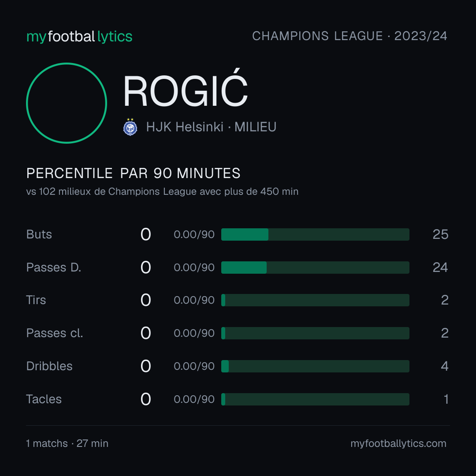Image resolution: width=476 pixels, height=476 pixels.
Task: Click the HJK Helsinki · MILIEU text
Action: tap(211, 127)
